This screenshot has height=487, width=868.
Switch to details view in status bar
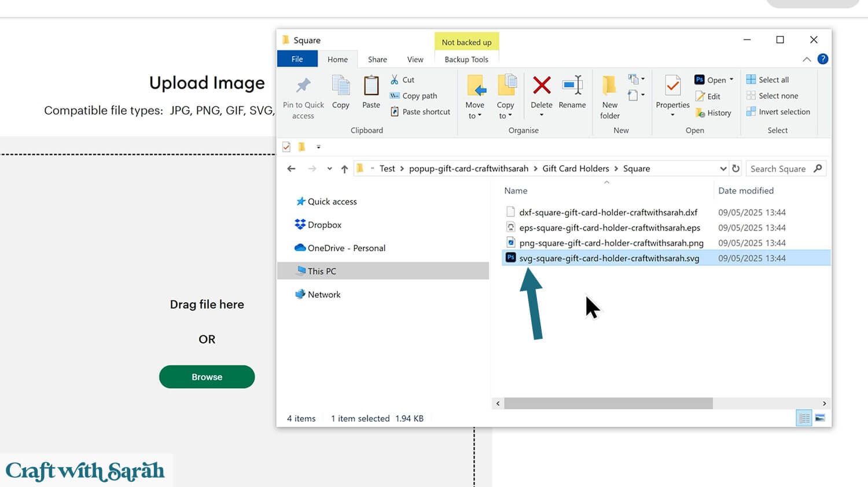coord(804,418)
